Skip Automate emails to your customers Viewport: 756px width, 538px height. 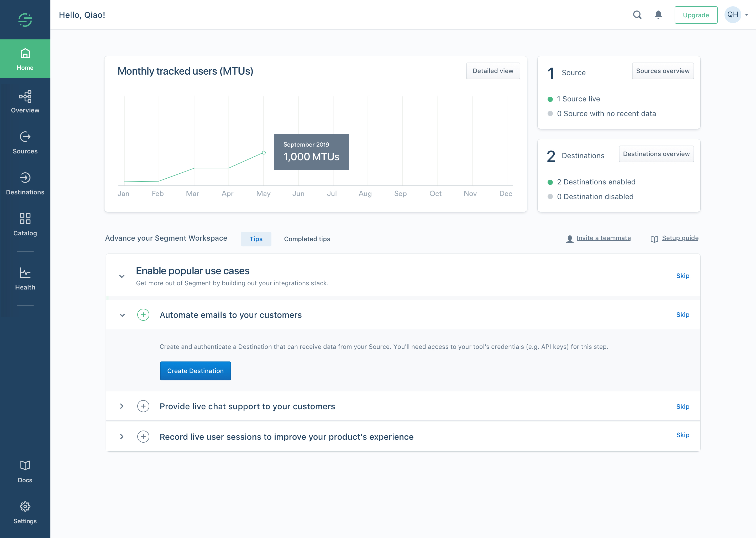click(x=682, y=315)
